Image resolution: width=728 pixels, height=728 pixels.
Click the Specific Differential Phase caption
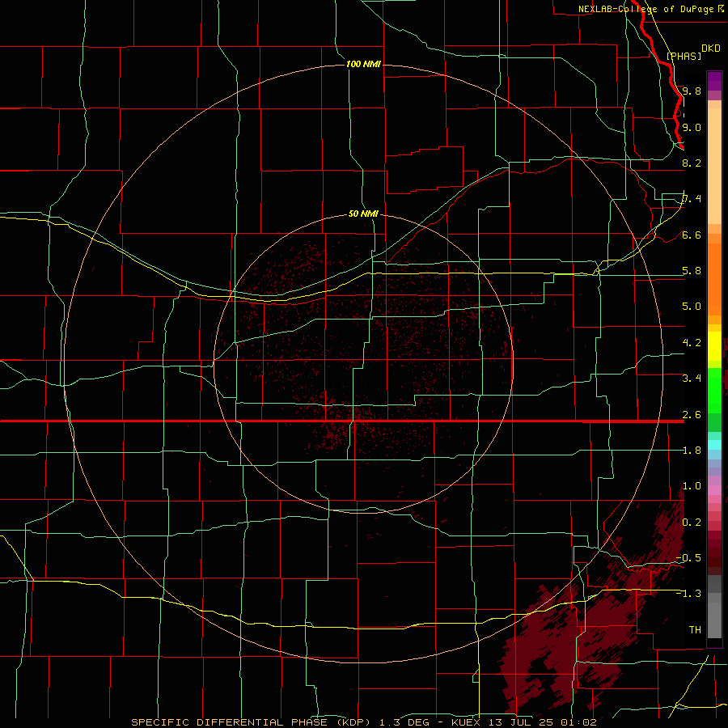pos(363,722)
